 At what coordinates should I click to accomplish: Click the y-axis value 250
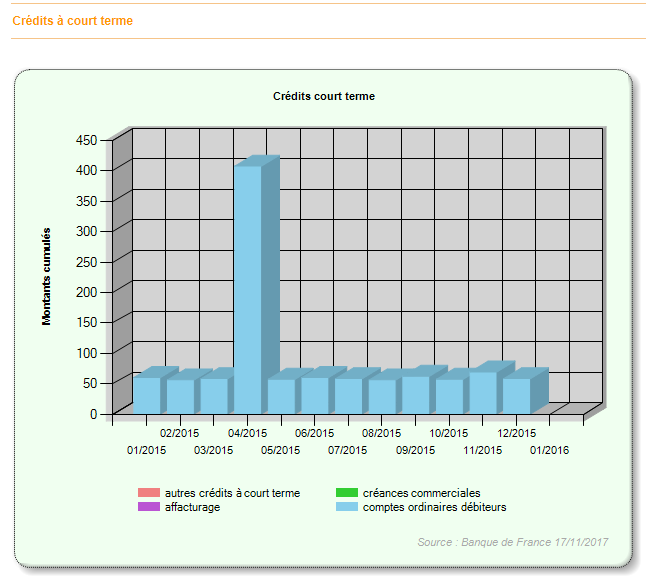coord(86,262)
